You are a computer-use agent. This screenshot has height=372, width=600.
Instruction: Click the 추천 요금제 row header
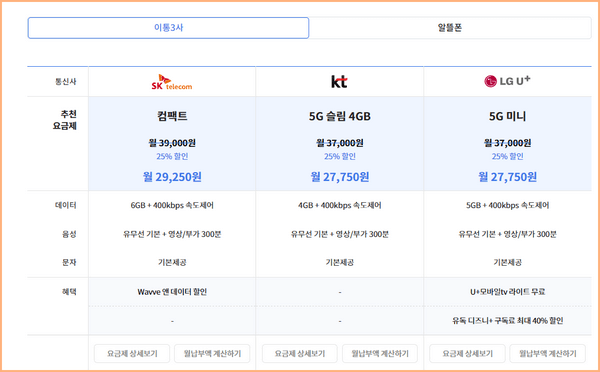point(65,120)
